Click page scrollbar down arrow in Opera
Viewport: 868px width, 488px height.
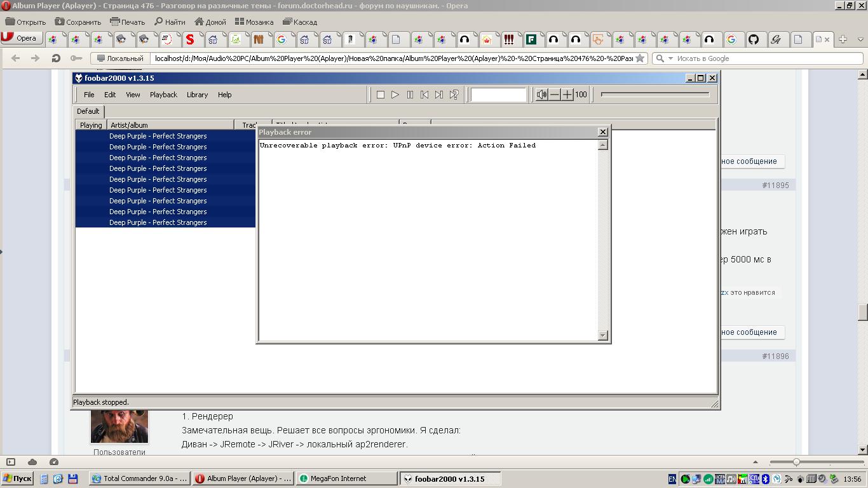pos(863,449)
